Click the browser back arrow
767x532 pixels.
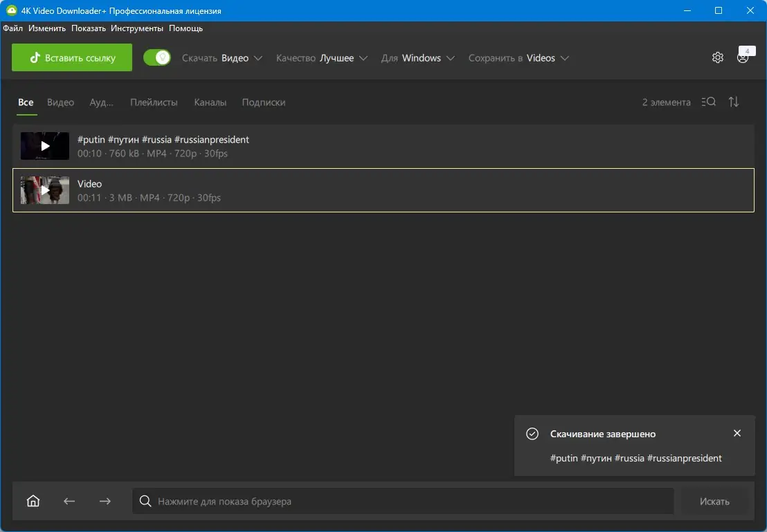(69, 501)
